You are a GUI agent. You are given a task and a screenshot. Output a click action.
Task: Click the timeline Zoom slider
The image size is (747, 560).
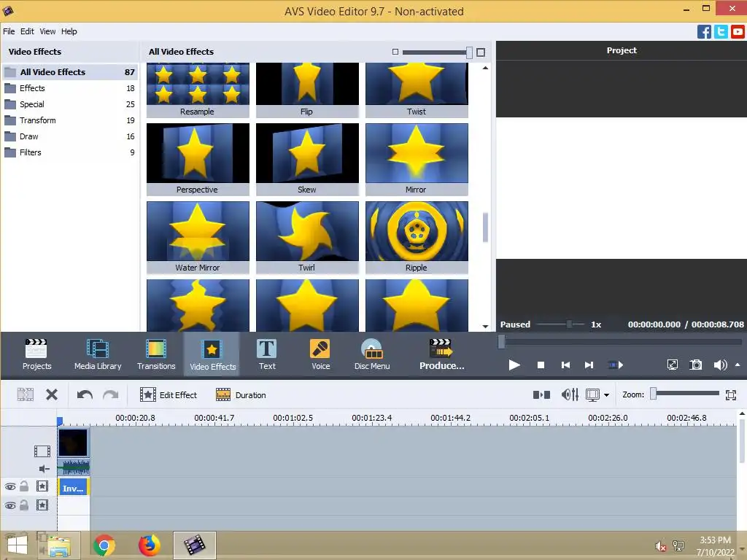coord(686,393)
